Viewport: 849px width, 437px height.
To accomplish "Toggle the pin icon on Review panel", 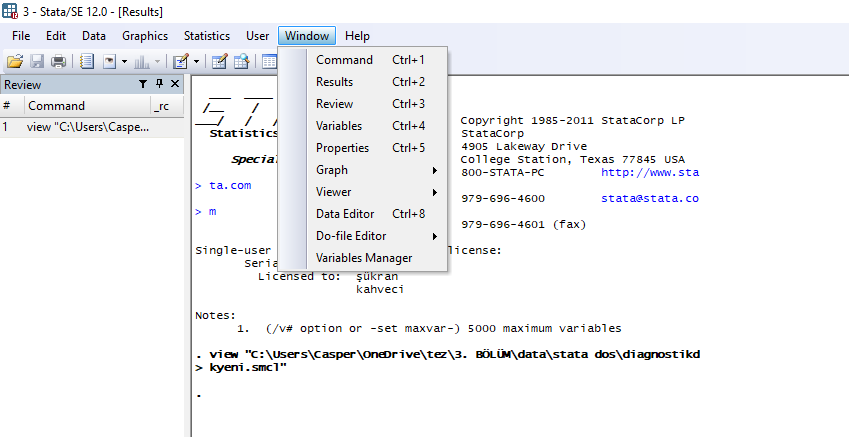I will 159,84.
